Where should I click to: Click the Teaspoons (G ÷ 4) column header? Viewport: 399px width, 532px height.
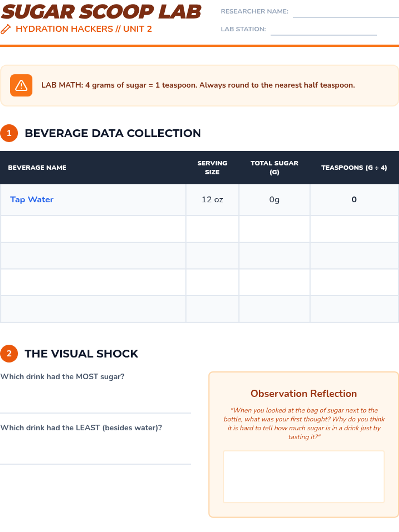354,168
